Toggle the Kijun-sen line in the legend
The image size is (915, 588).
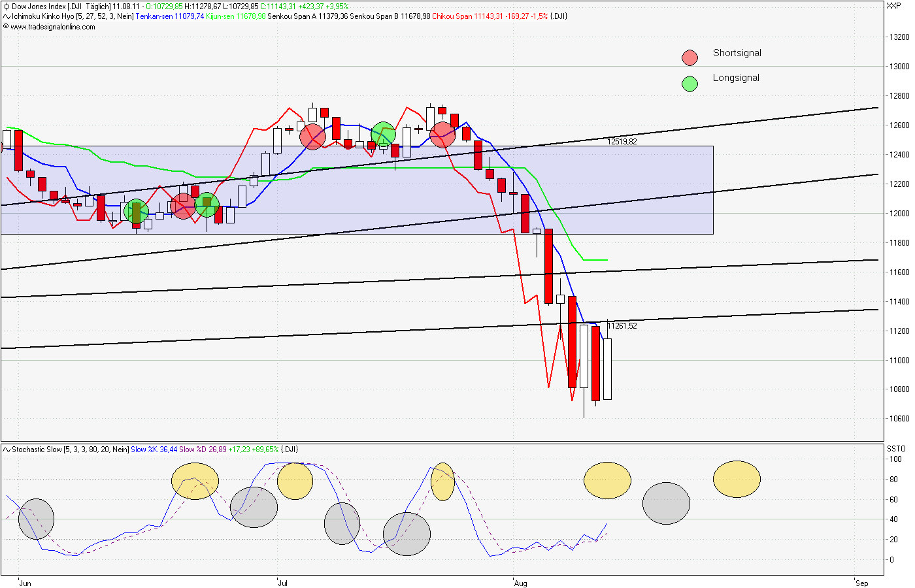click(222, 16)
